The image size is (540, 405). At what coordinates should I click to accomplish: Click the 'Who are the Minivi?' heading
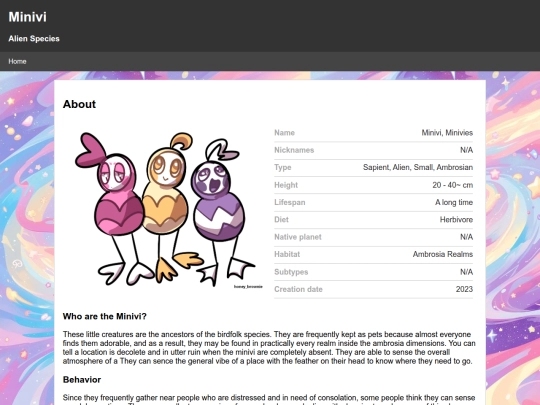tap(105, 316)
